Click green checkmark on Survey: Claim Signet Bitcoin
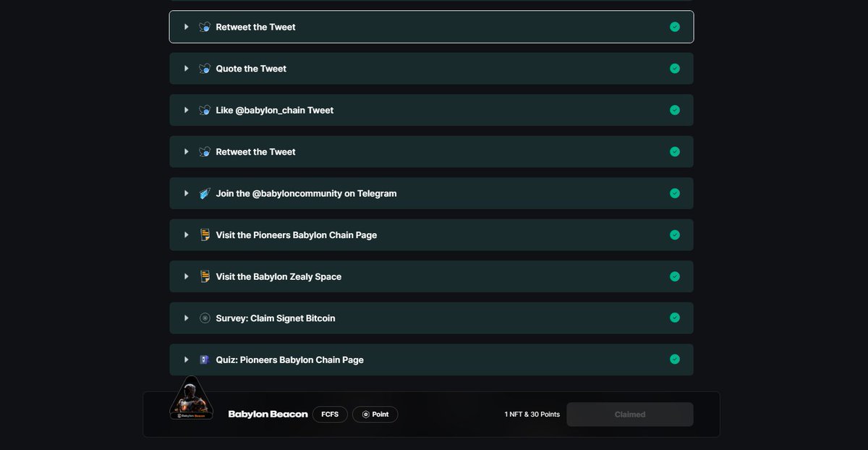Image resolution: width=868 pixels, height=450 pixels. point(675,318)
